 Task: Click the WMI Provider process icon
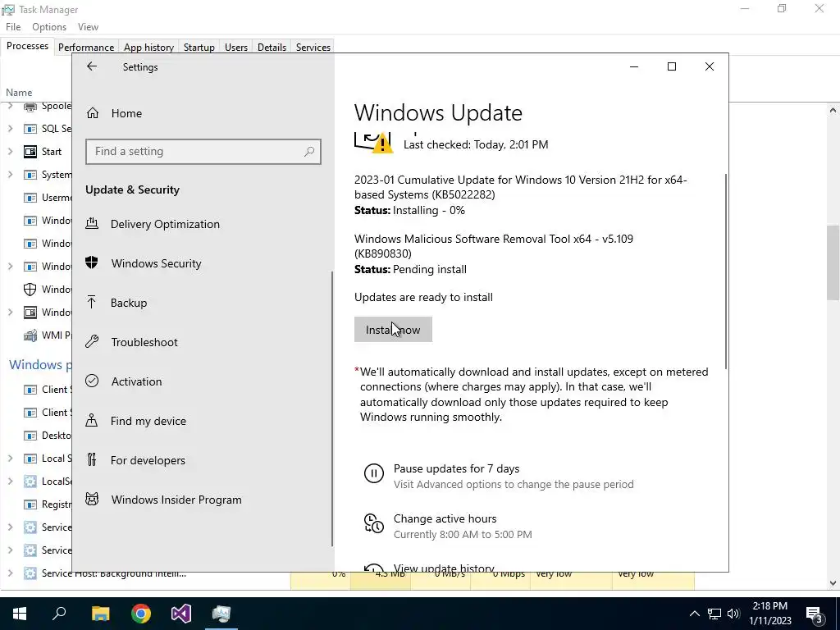[30, 336]
